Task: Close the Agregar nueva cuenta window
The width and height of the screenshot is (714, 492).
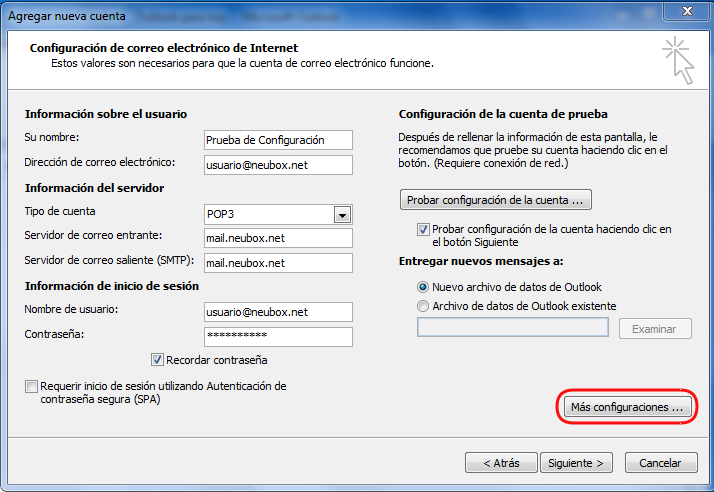Action: (687, 10)
